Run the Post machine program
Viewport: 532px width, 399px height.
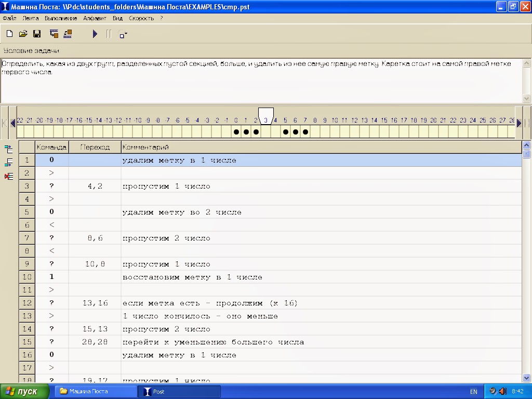pyautogui.click(x=95, y=34)
